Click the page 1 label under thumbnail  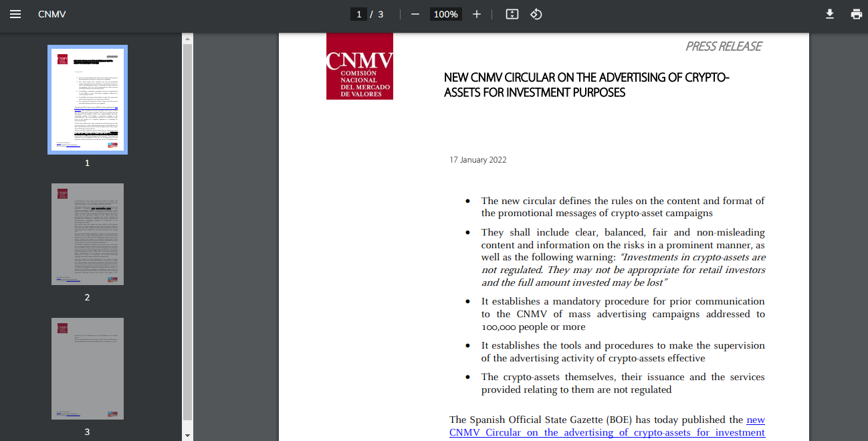click(x=88, y=163)
